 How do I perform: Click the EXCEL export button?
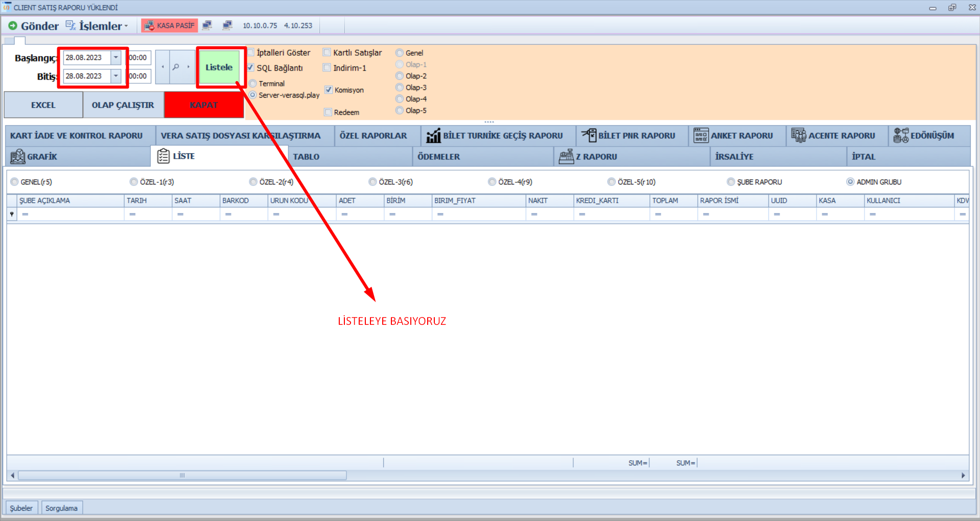(x=43, y=105)
